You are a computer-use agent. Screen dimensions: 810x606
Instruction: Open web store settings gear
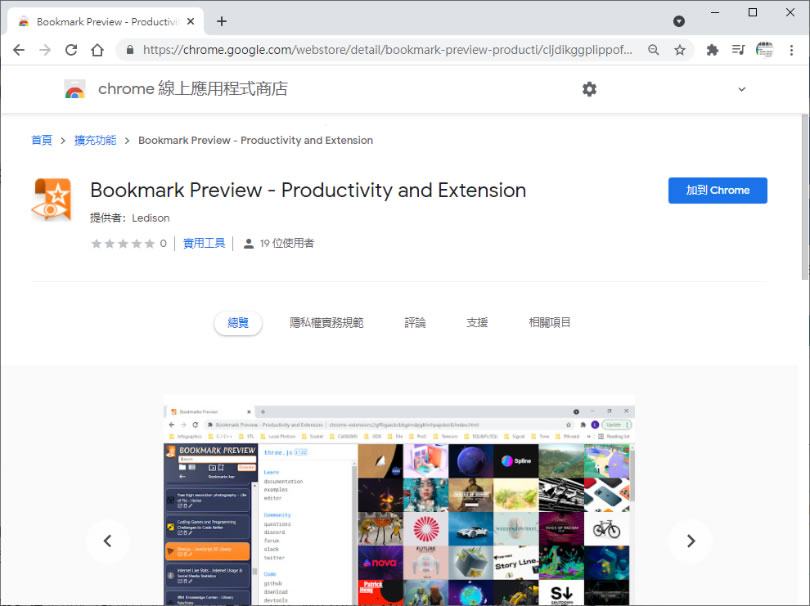[589, 89]
